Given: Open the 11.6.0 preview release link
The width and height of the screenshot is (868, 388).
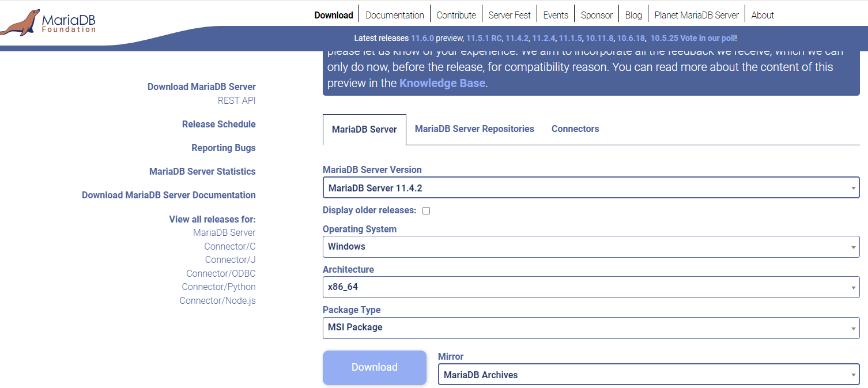Looking at the screenshot, I should (422, 38).
